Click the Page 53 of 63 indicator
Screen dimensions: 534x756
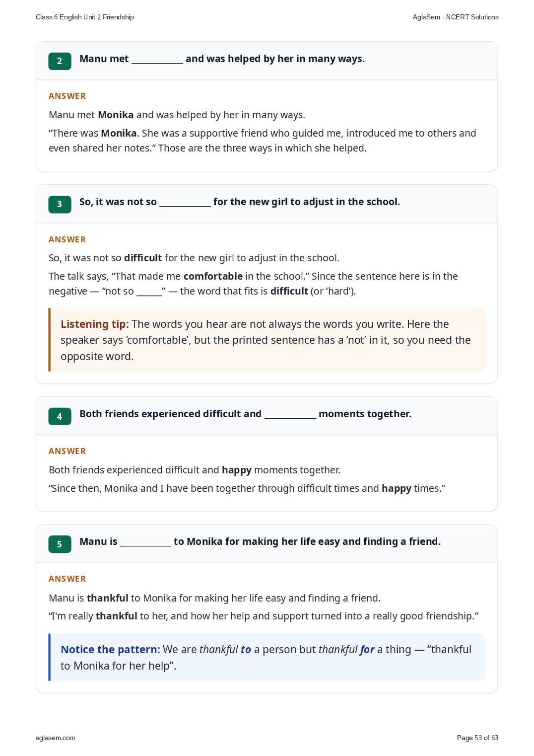[477, 738]
